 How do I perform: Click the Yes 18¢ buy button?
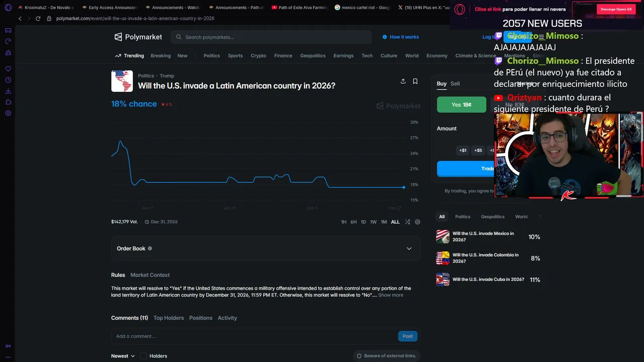461,105
